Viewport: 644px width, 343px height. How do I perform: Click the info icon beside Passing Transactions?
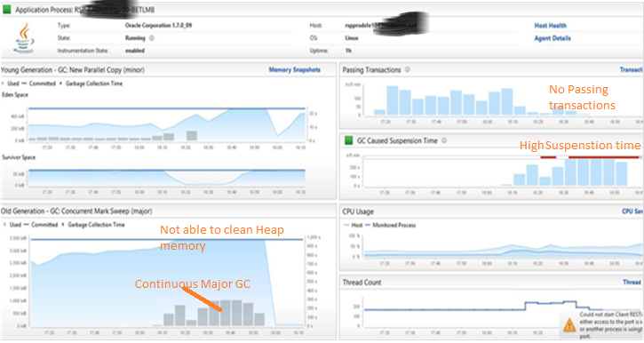[408, 69]
